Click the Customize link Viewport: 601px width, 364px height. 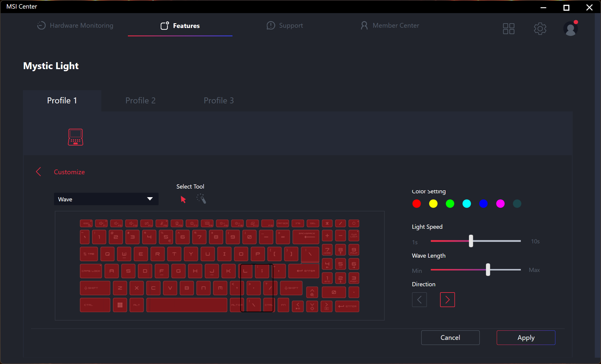[x=69, y=172]
